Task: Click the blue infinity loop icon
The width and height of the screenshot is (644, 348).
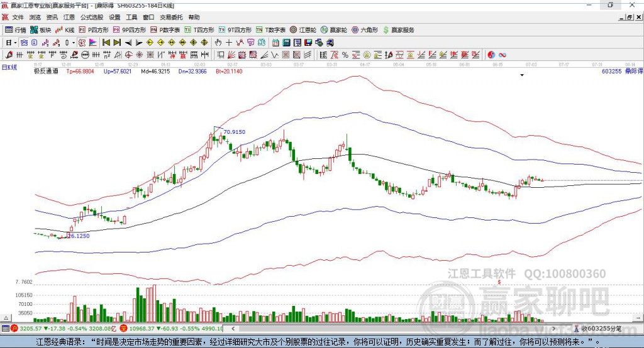Action: click(x=502, y=55)
